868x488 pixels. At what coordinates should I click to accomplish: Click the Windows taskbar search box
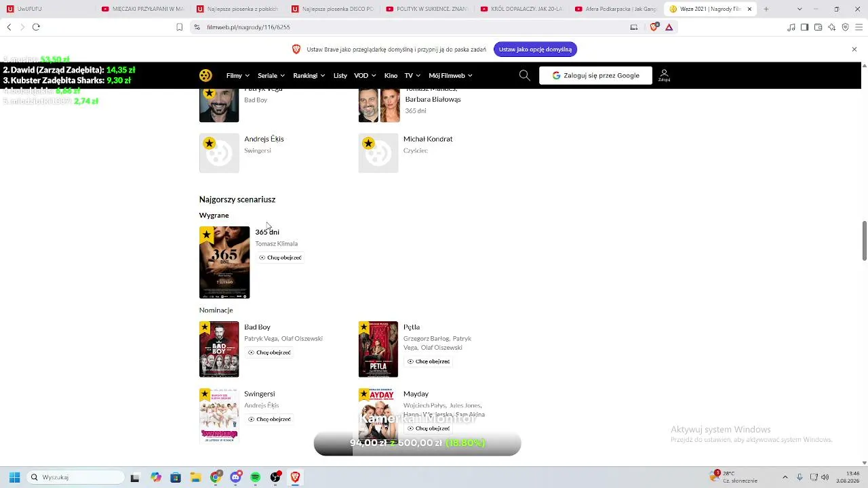(x=76, y=477)
